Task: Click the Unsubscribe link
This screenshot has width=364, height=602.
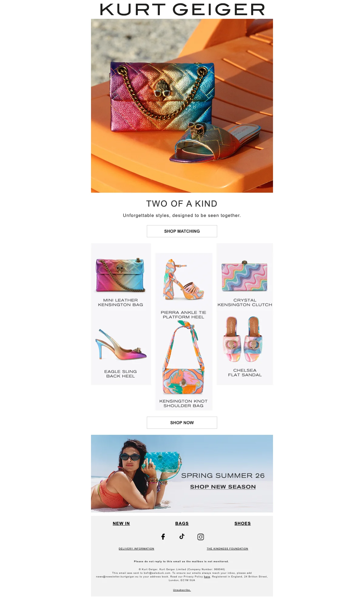Action: (x=182, y=590)
